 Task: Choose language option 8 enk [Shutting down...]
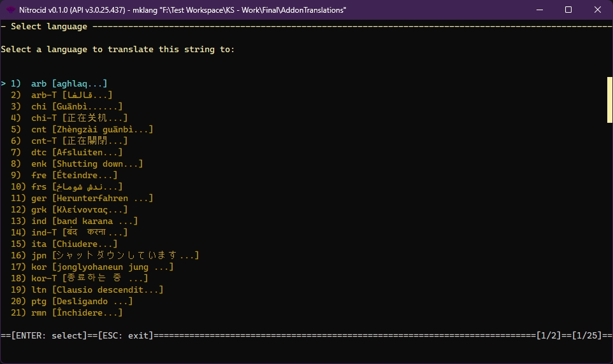click(x=87, y=164)
